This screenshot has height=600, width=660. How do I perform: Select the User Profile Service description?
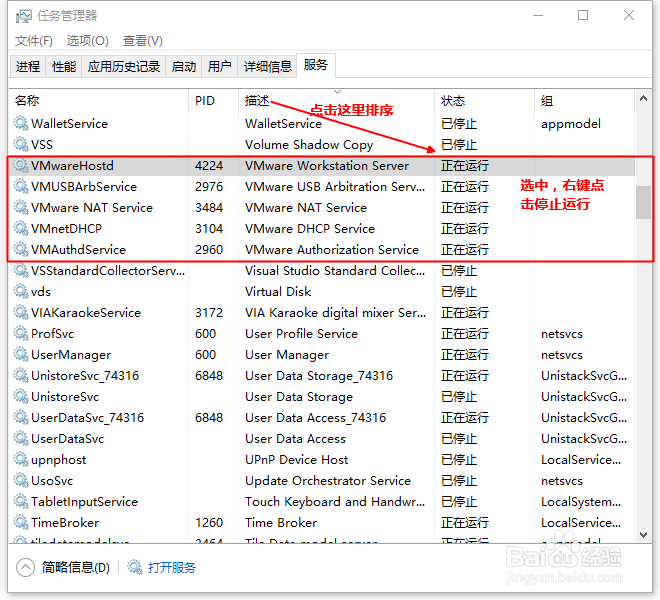click(301, 334)
